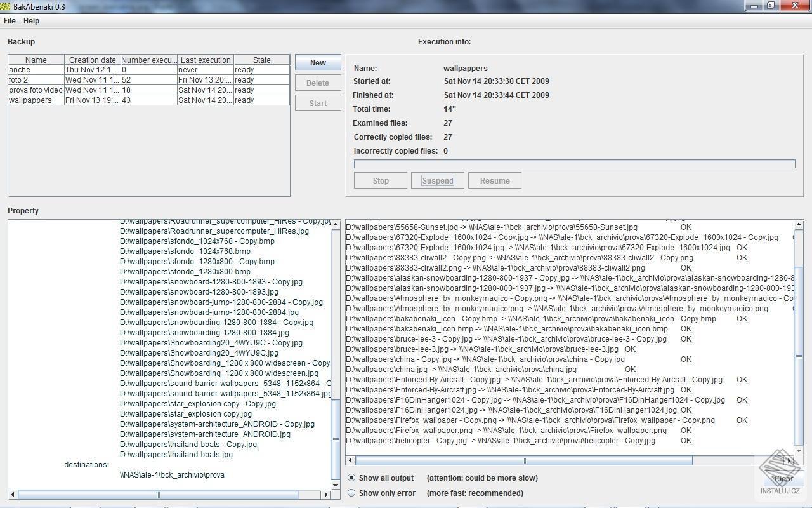The width and height of the screenshot is (812, 508).
Task: Click Property panel scroll down arrow
Action: click(x=336, y=485)
